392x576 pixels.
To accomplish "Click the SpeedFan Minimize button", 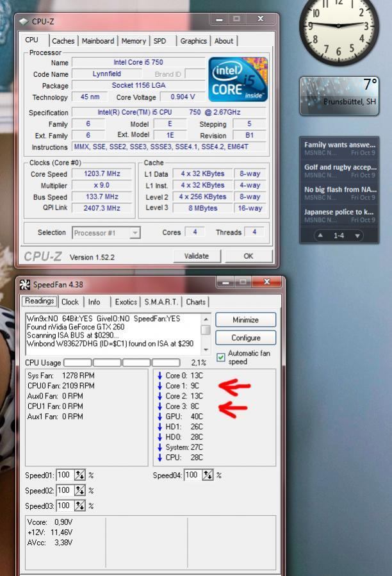I will tap(245, 320).
